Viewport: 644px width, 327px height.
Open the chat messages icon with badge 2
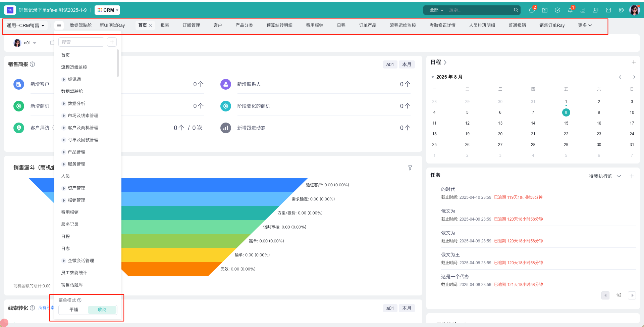coord(532,10)
